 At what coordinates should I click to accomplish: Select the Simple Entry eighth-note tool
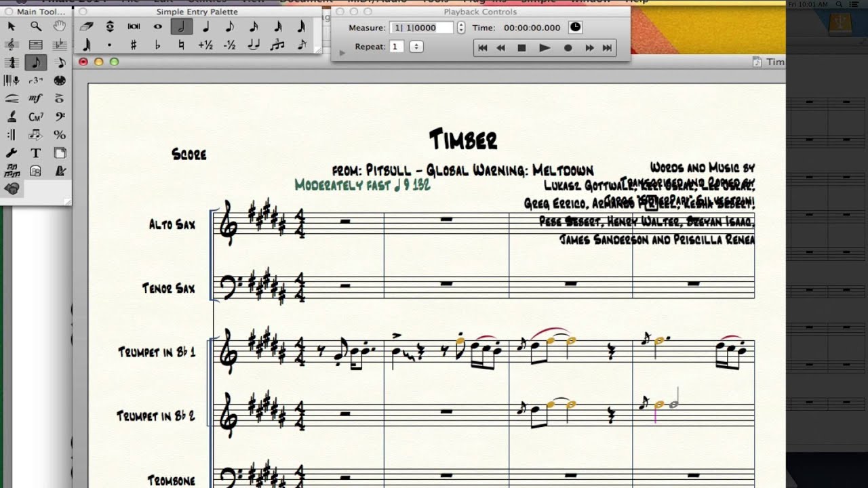(36, 62)
